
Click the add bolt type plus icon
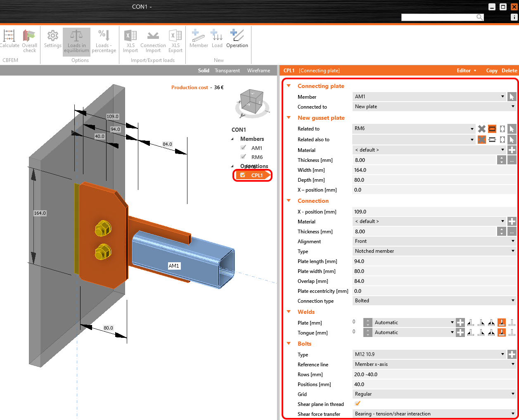pos(512,354)
